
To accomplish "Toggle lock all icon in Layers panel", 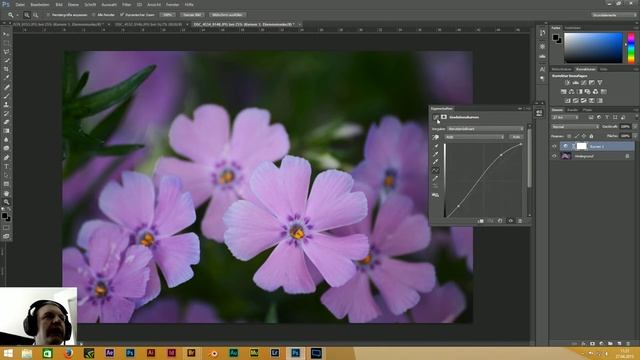I will point(591,136).
